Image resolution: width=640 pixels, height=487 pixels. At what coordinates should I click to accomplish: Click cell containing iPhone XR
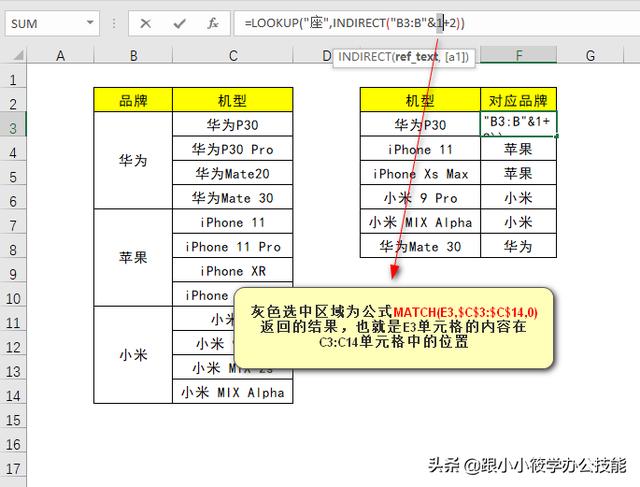(x=233, y=271)
